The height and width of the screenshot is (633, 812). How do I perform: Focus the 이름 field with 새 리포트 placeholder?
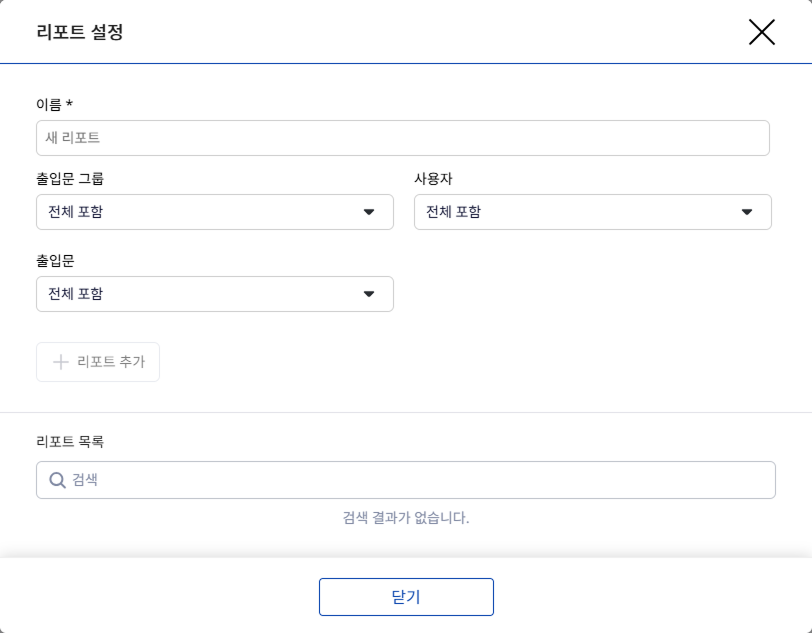click(x=402, y=138)
